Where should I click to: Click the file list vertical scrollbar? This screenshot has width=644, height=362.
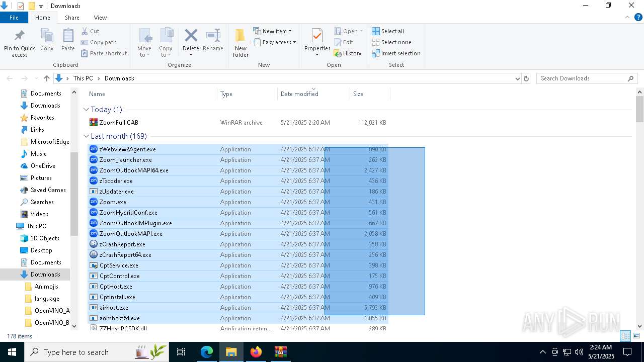[x=640, y=210]
